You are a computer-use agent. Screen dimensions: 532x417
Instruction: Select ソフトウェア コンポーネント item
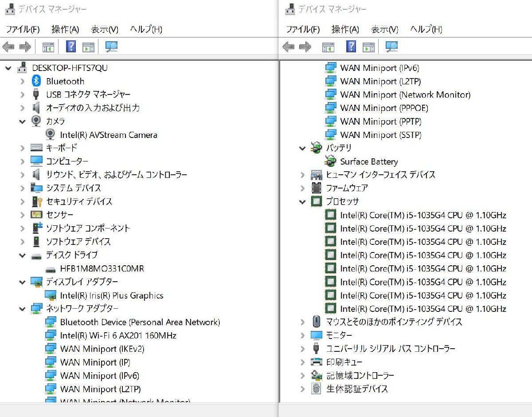[x=88, y=228]
